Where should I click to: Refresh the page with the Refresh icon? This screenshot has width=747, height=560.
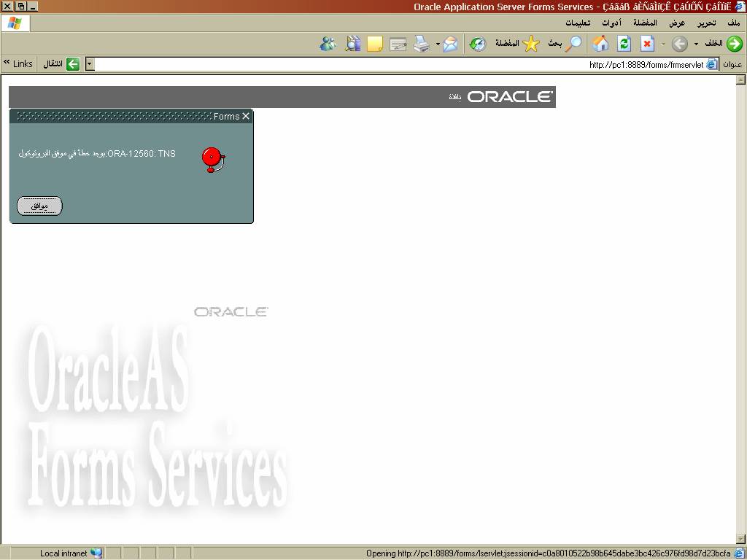coord(624,44)
